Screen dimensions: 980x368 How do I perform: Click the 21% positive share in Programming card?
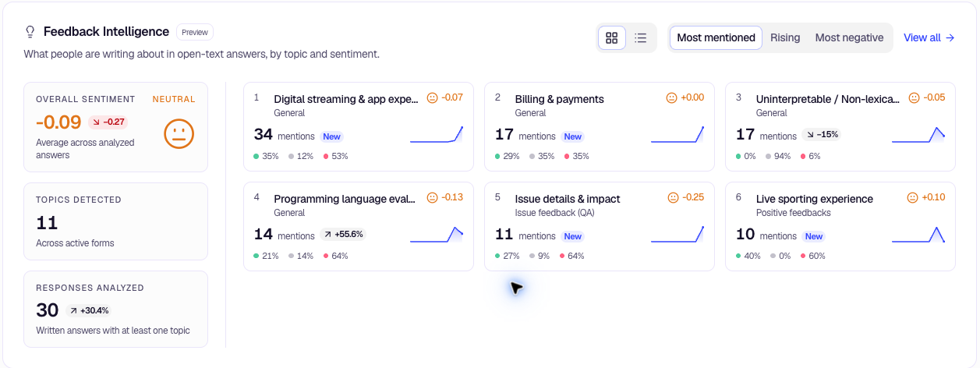pyautogui.click(x=266, y=256)
